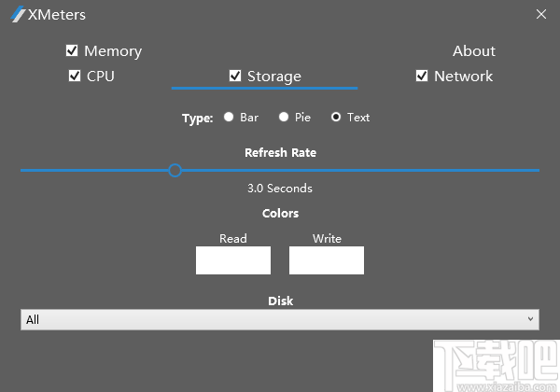The image size is (560, 392).
Task: Click the XMeters logo icon in title bar
Action: click(18, 15)
